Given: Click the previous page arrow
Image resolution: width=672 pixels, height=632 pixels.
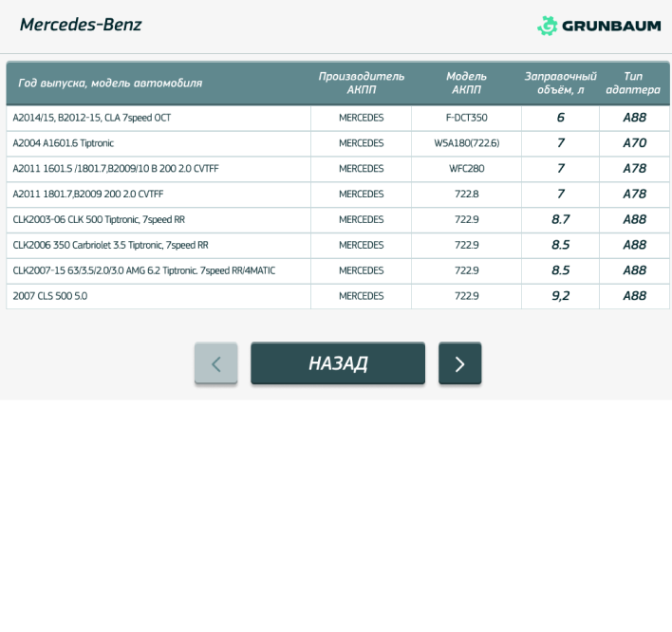Looking at the screenshot, I should coord(216,363).
